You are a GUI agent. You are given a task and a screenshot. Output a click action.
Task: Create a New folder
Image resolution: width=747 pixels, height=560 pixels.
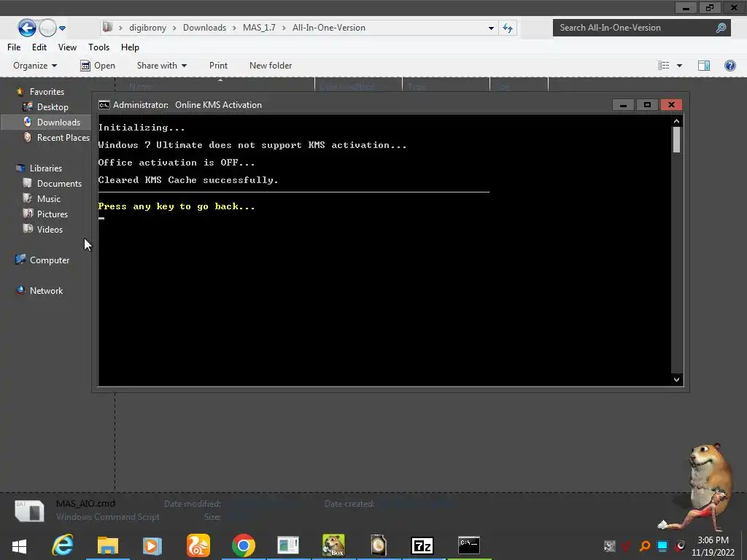pos(271,66)
